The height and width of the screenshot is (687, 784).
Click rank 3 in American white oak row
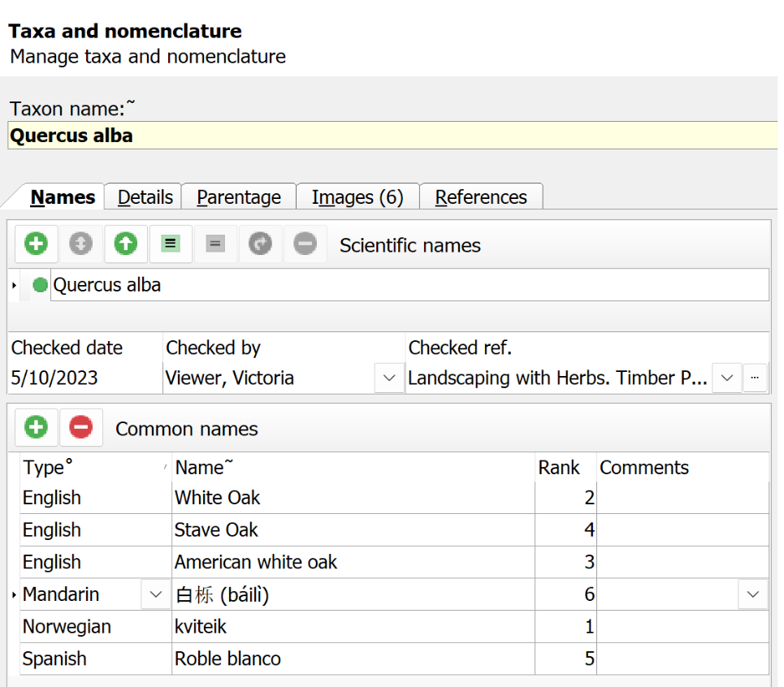[565, 562]
